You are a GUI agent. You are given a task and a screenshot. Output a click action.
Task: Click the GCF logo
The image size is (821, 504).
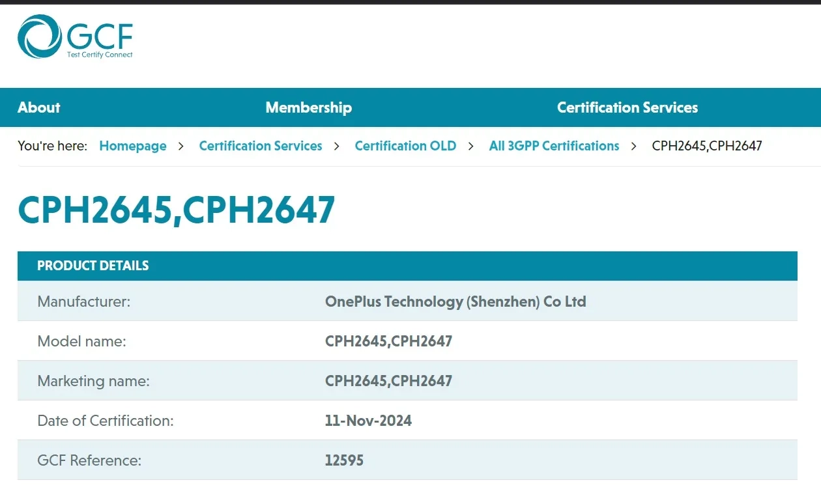click(x=75, y=37)
